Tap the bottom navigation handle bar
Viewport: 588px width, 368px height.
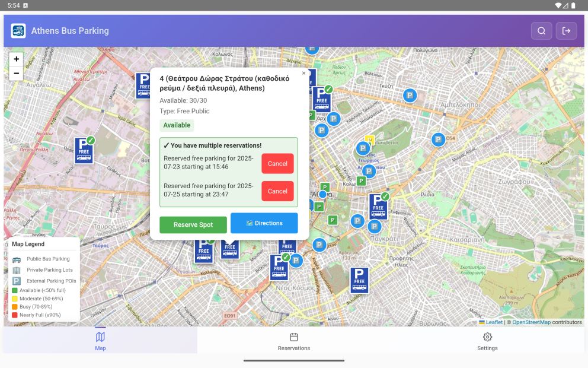pyautogui.click(x=294, y=360)
